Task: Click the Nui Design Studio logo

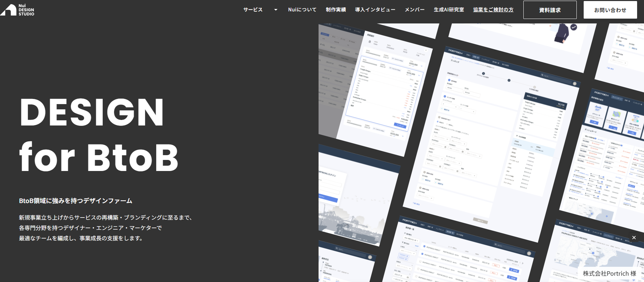Action: [x=17, y=10]
